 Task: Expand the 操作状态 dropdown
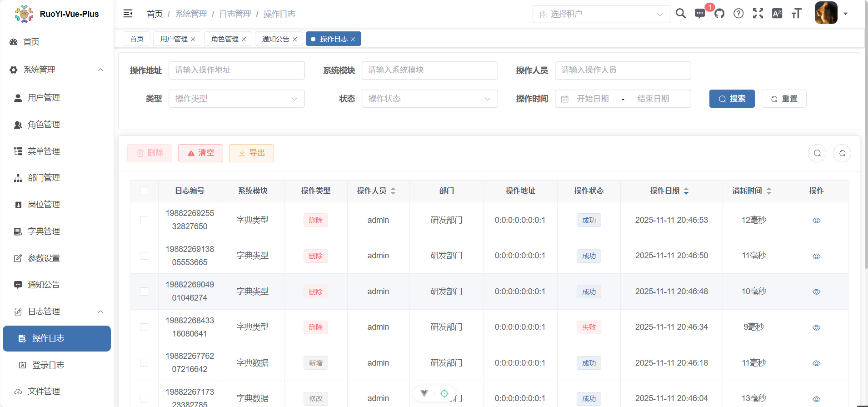429,99
